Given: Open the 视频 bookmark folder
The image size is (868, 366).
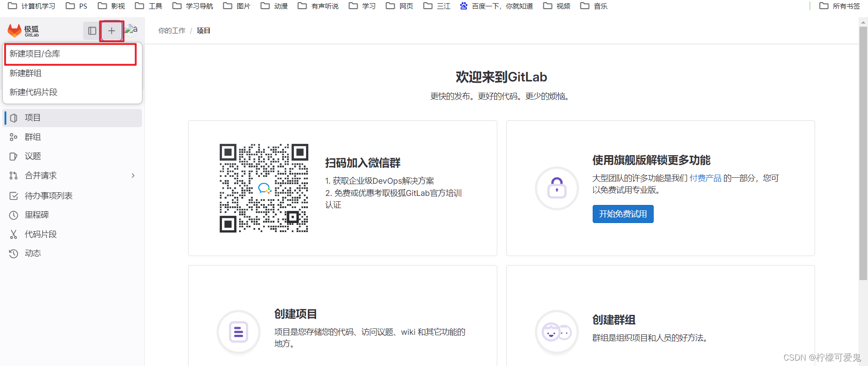Looking at the screenshot, I should click(x=557, y=6).
